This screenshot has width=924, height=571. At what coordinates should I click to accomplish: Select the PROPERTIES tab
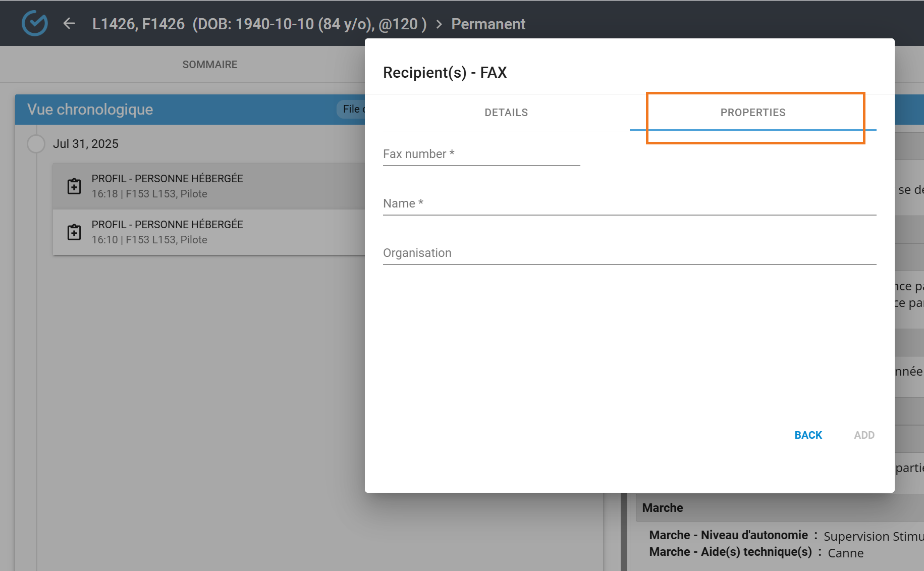tap(752, 113)
